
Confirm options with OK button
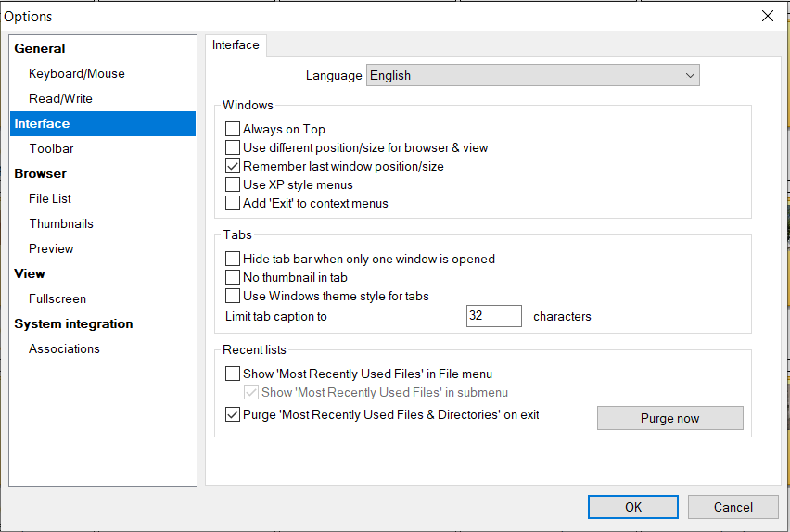pos(633,507)
